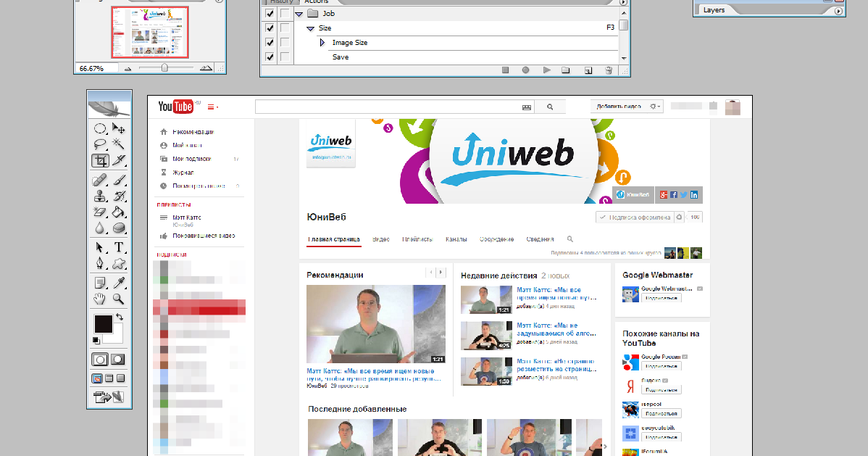Image resolution: width=868 pixels, height=456 pixels.
Task: Create a new action set
Action: tap(565, 70)
